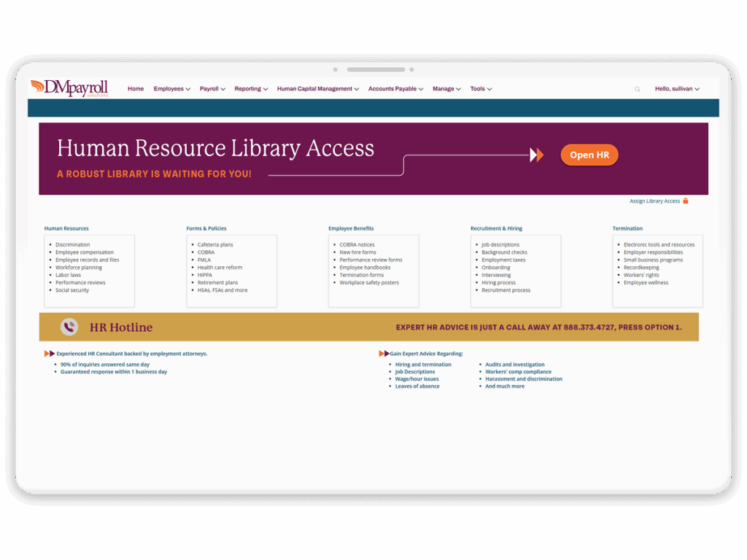Select the Employee Benefits heading
This screenshot has width=747, height=560.
[351, 228]
